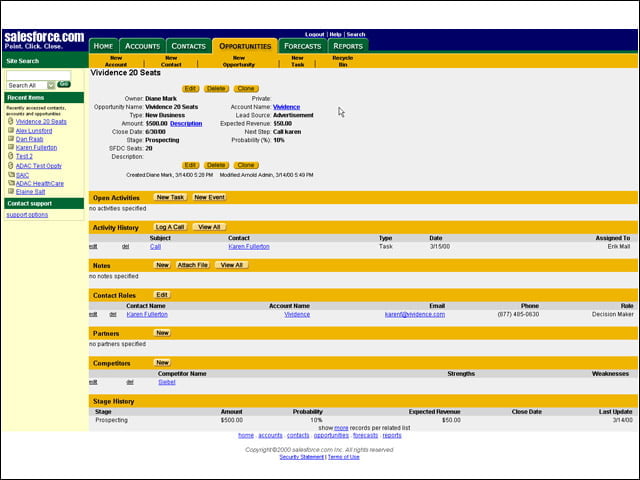Click the Vividence 20 Seats opportunity icon
640x480 pixels.
[11, 121]
